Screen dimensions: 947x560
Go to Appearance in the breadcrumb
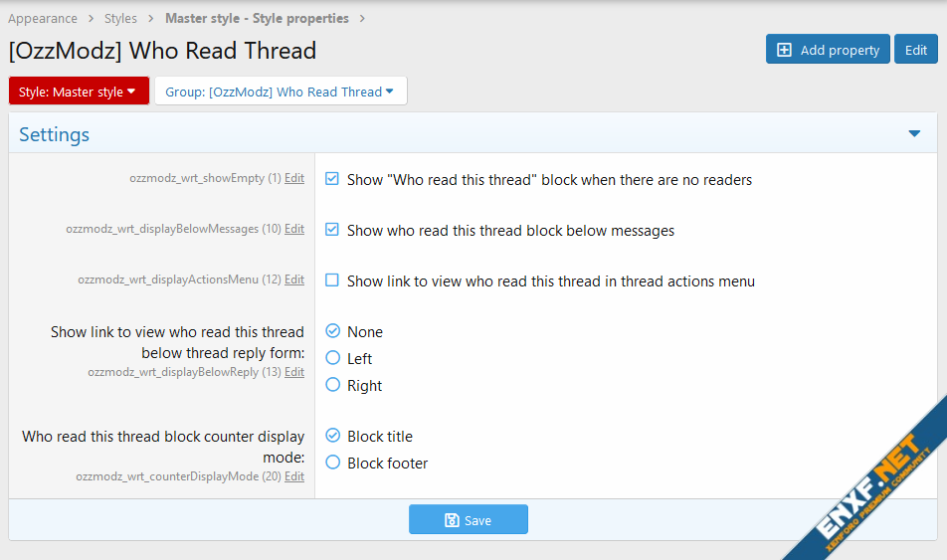coord(43,18)
